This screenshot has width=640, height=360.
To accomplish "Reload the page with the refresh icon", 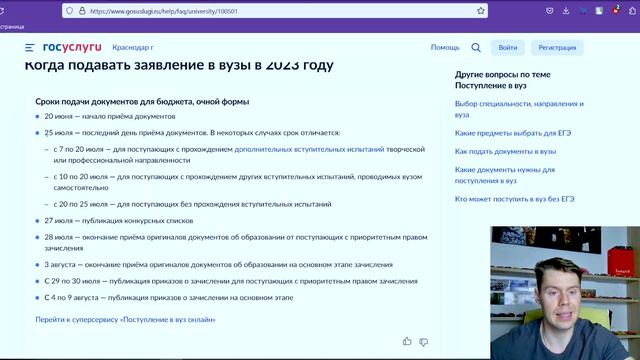I will (2, 11).
